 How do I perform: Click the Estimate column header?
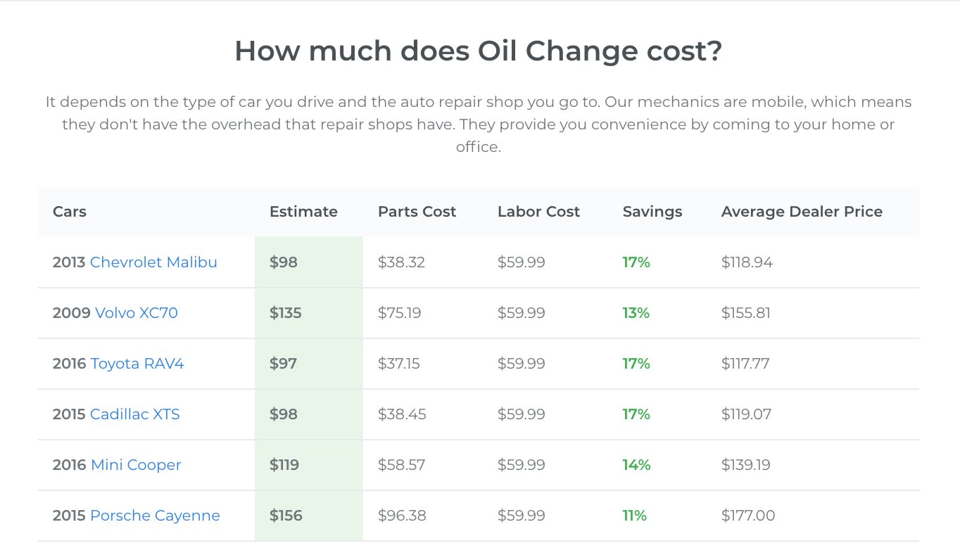click(x=303, y=212)
